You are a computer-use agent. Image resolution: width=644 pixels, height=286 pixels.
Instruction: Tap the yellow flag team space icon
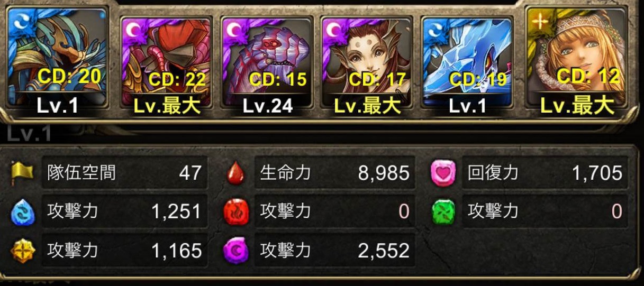tap(22, 173)
